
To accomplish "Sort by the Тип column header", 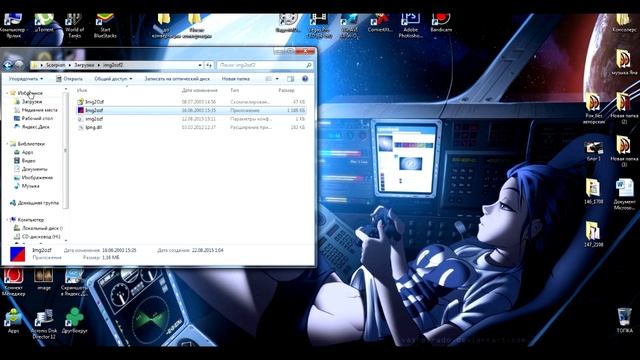I will [235, 90].
